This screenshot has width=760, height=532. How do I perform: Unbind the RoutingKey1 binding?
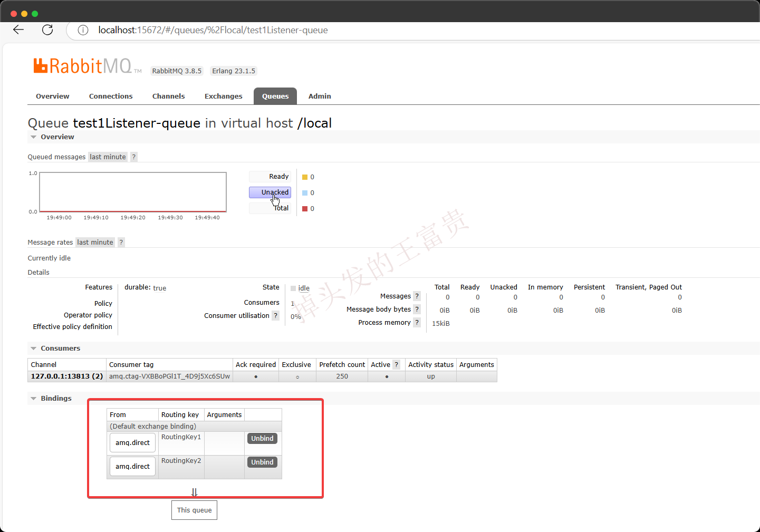[262, 438]
